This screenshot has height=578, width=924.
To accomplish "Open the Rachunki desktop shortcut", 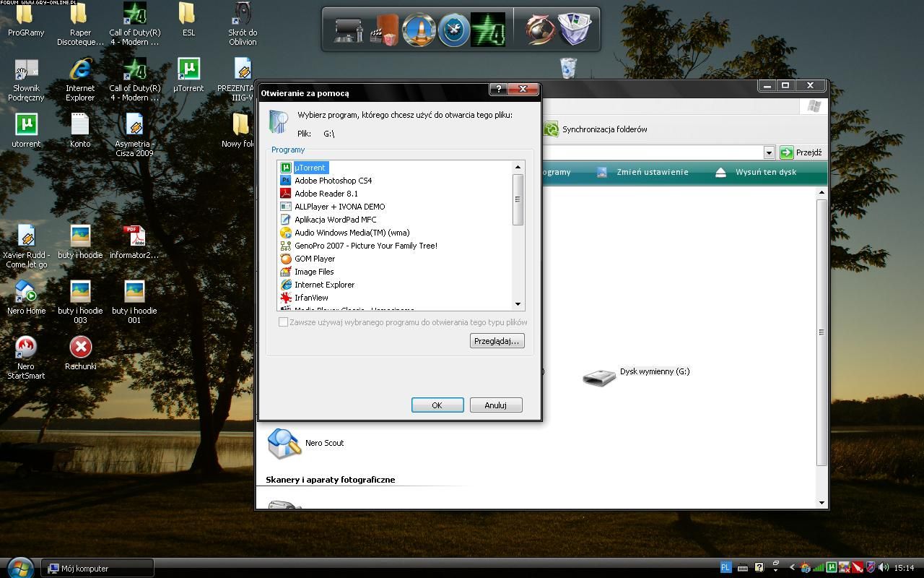I will coord(80,348).
